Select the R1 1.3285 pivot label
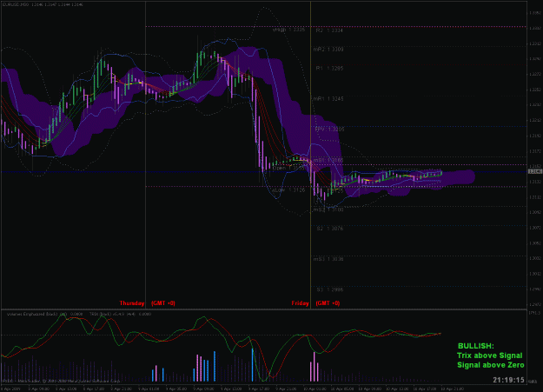 [x=329, y=69]
